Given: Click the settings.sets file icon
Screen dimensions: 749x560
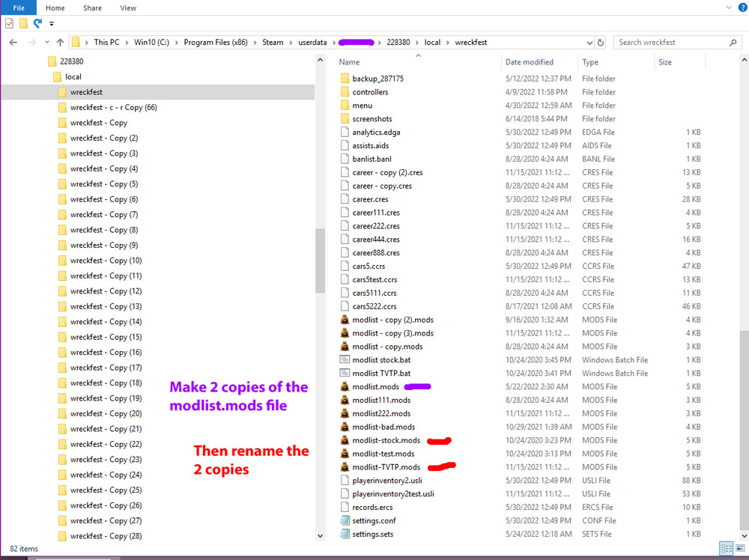Looking at the screenshot, I should pyautogui.click(x=345, y=533).
